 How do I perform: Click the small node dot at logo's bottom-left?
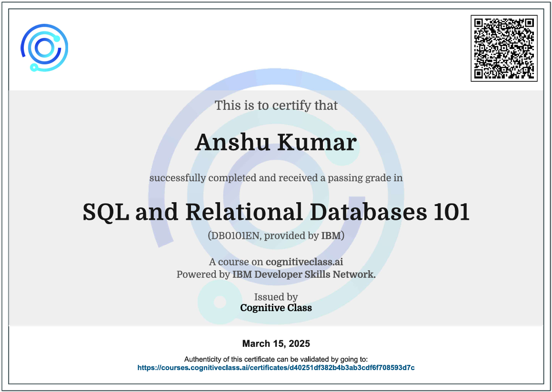34,67
